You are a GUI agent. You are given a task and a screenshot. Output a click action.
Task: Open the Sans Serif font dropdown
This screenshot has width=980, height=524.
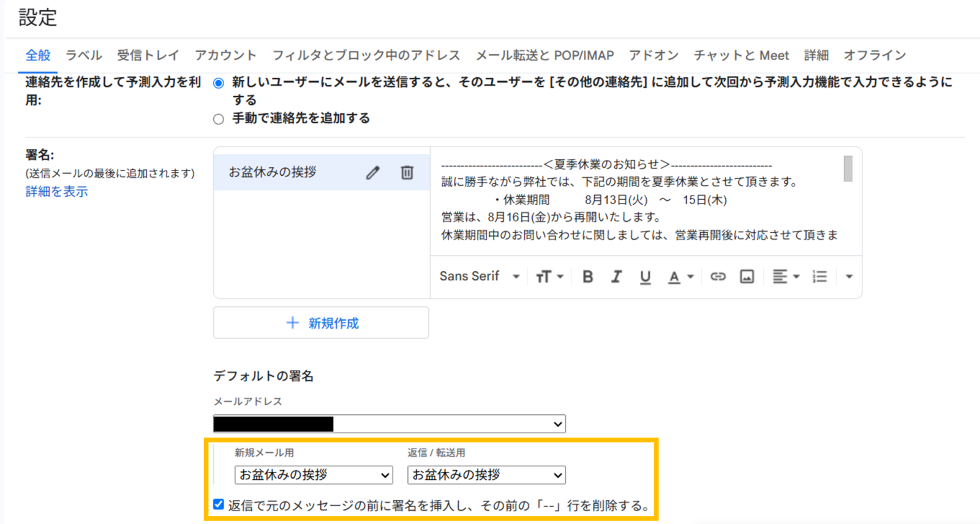480,276
